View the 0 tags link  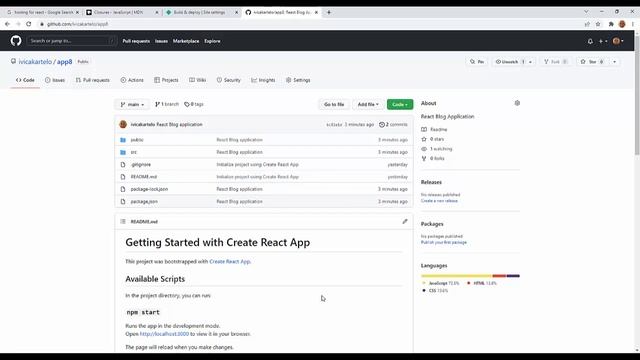click(194, 104)
